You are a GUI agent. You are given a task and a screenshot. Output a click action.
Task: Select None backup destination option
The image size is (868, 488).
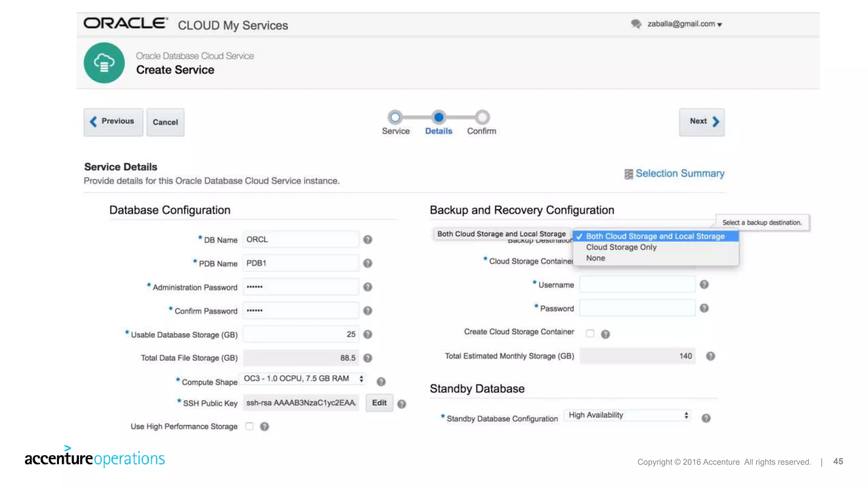[595, 258]
